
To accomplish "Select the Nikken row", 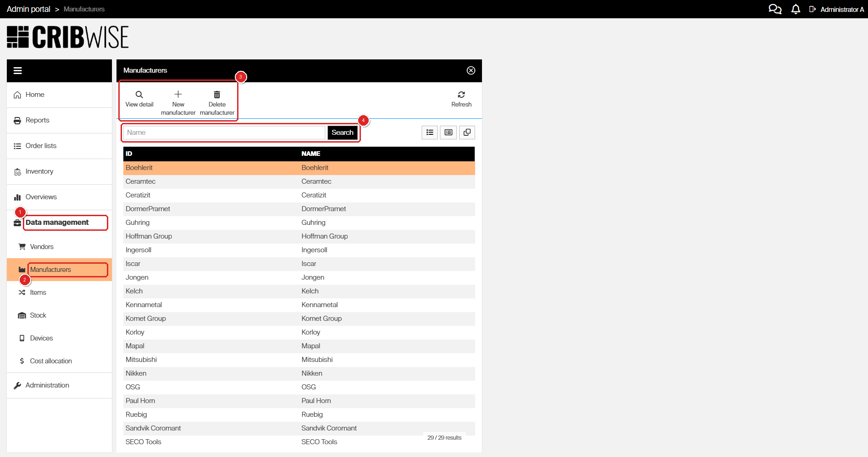I will pos(299,373).
